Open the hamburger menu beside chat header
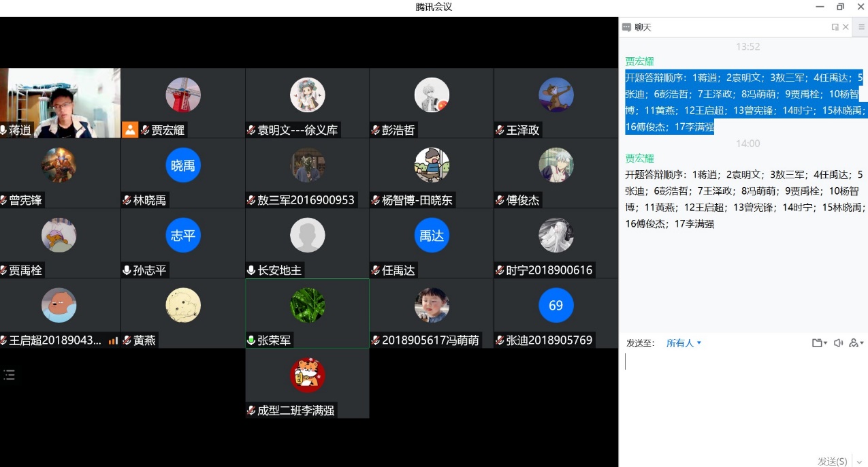 point(861,27)
